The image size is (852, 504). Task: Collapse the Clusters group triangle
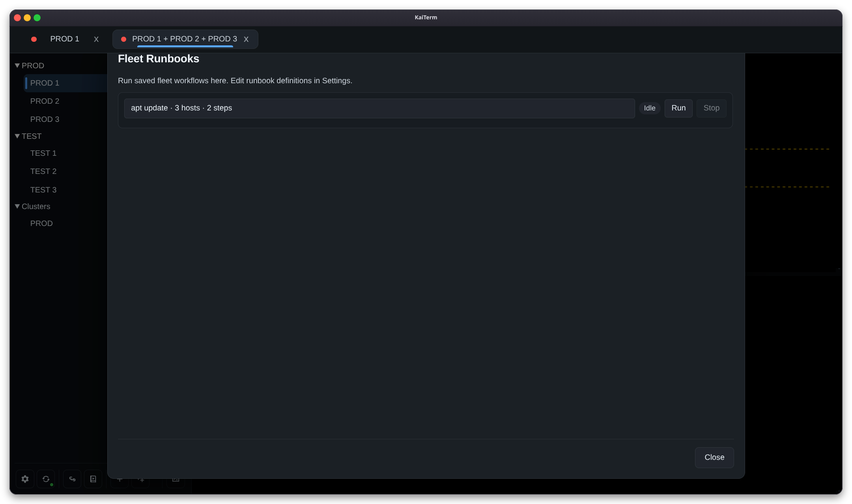17,206
